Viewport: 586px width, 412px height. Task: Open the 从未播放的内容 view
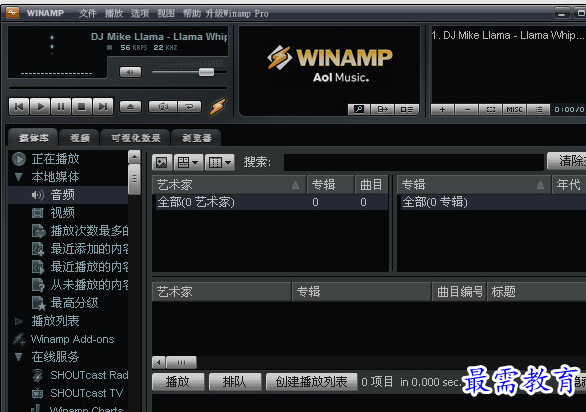point(89,285)
